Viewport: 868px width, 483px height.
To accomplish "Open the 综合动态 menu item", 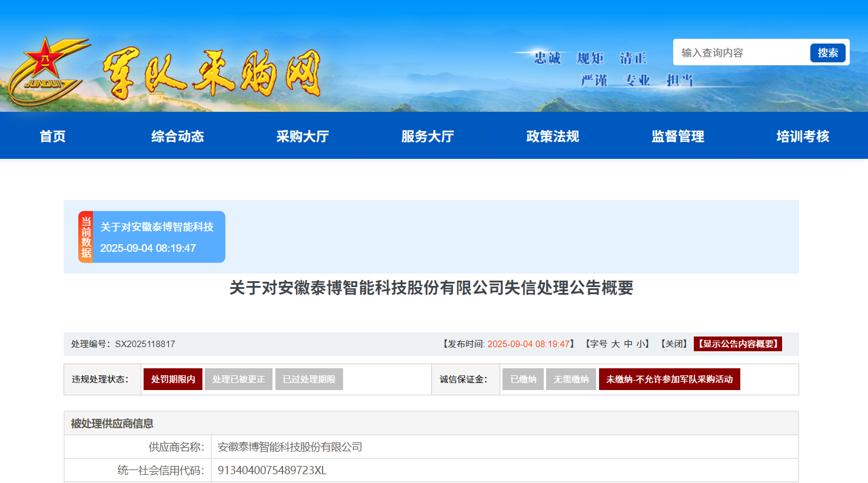I will click(178, 136).
